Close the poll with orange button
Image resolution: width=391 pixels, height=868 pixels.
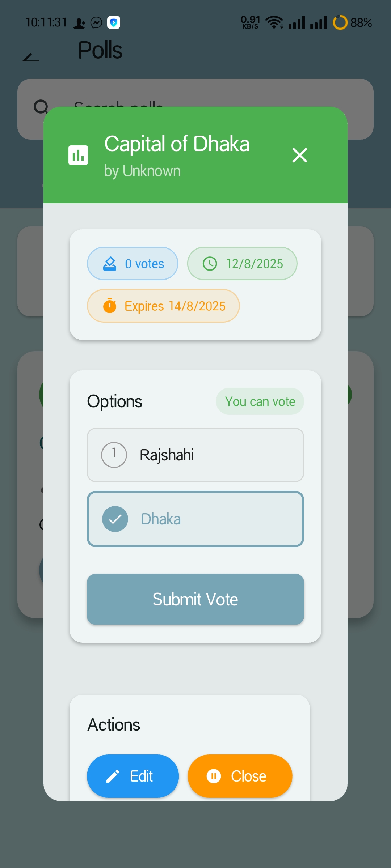tap(240, 776)
